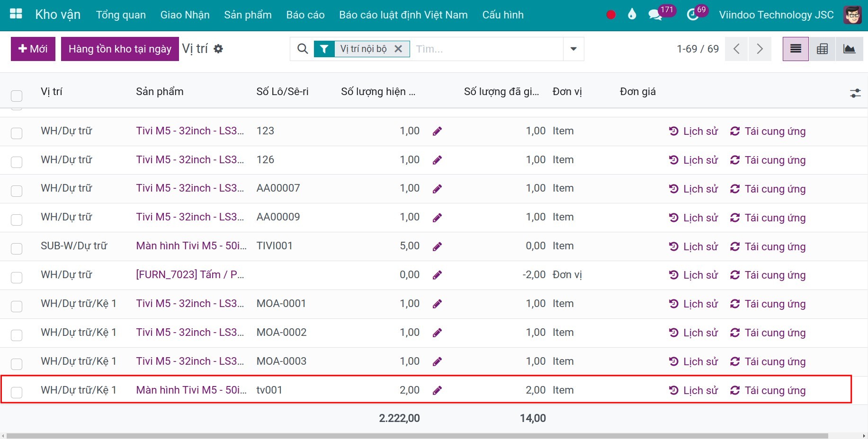Click the Mới button

tap(33, 49)
